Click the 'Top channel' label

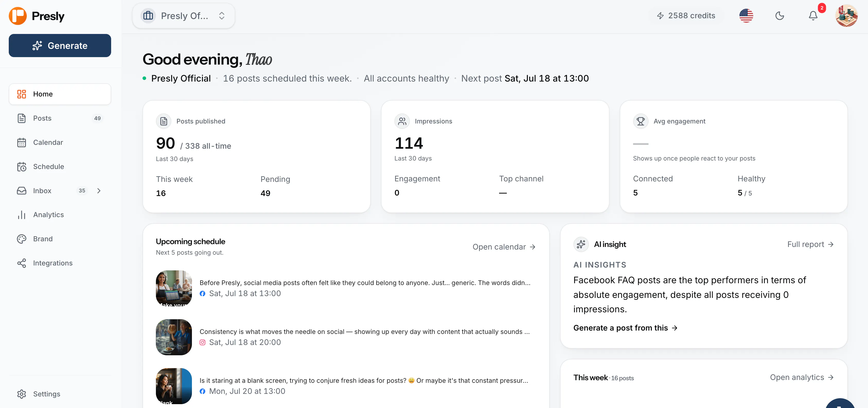[521, 179]
